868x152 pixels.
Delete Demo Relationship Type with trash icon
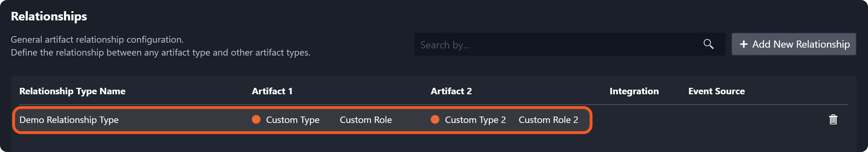coord(833,120)
